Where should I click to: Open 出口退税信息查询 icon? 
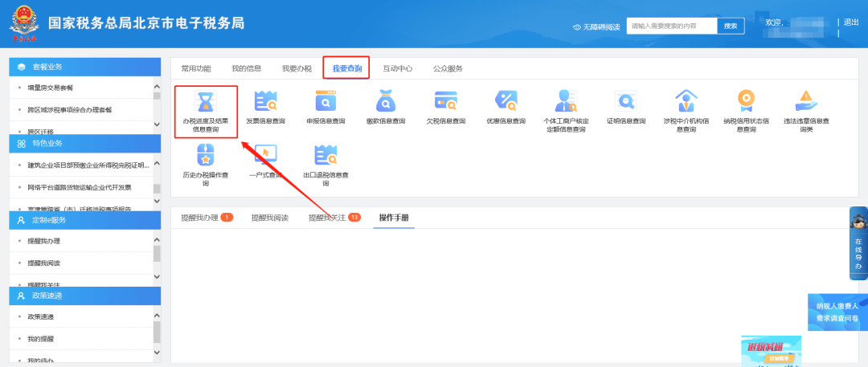click(x=325, y=154)
